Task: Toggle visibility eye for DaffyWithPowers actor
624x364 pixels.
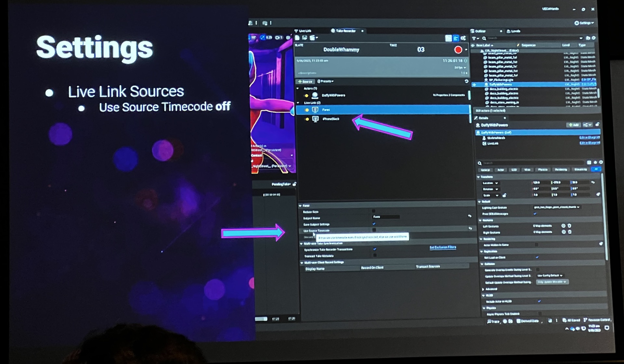Action: point(474,84)
